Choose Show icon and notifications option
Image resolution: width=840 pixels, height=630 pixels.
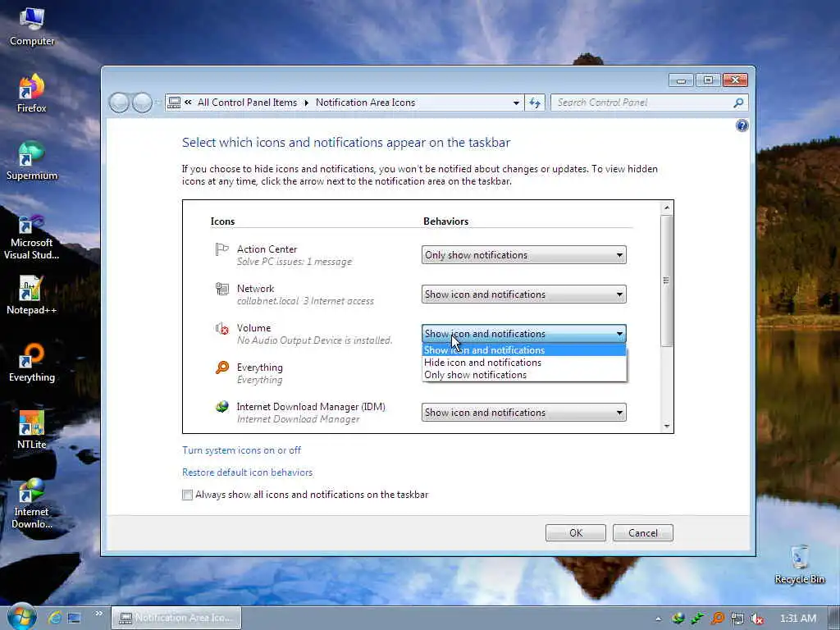point(523,350)
